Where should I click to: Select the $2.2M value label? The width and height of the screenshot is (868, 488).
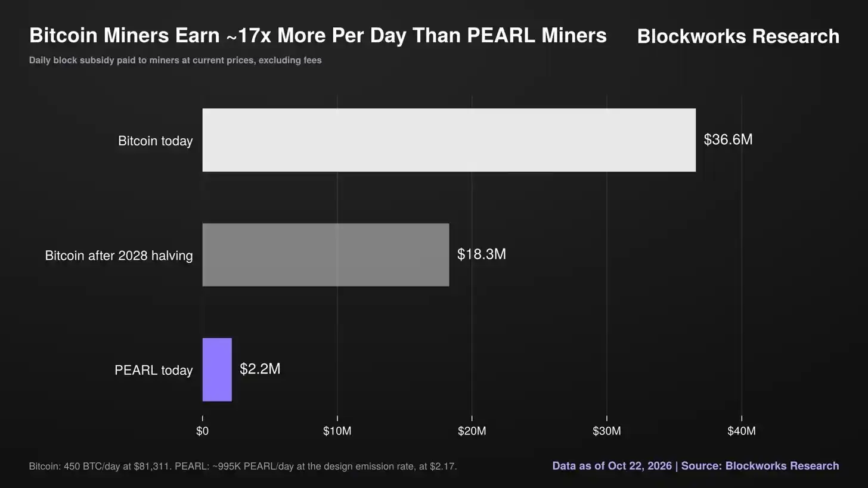[x=260, y=369]
